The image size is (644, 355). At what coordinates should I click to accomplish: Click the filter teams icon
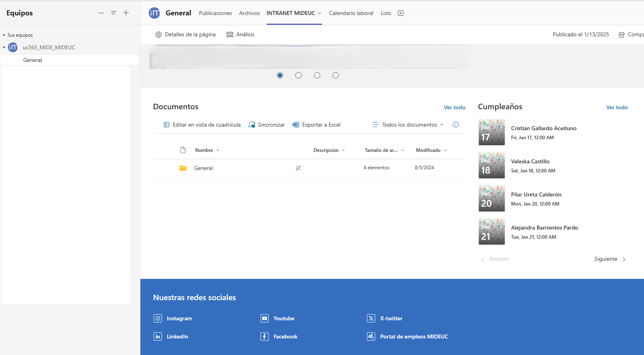(114, 13)
